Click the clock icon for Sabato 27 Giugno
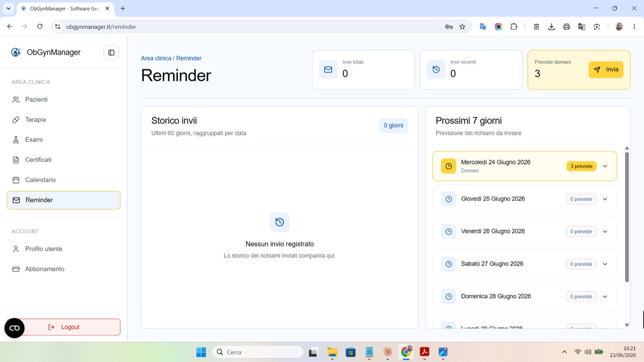The height and width of the screenshot is (362, 644). coord(448,264)
